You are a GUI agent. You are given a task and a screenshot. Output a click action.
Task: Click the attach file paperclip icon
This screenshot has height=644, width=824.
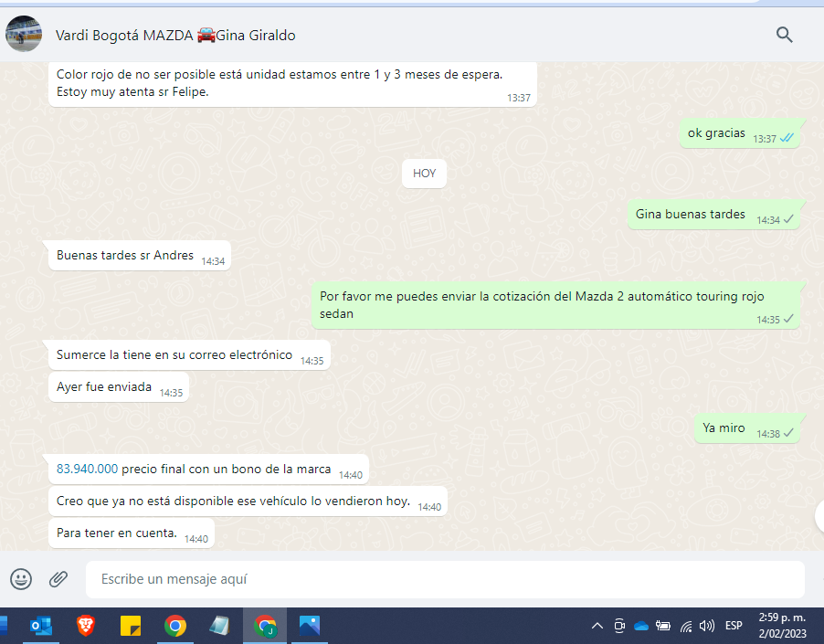pyautogui.click(x=58, y=579)
